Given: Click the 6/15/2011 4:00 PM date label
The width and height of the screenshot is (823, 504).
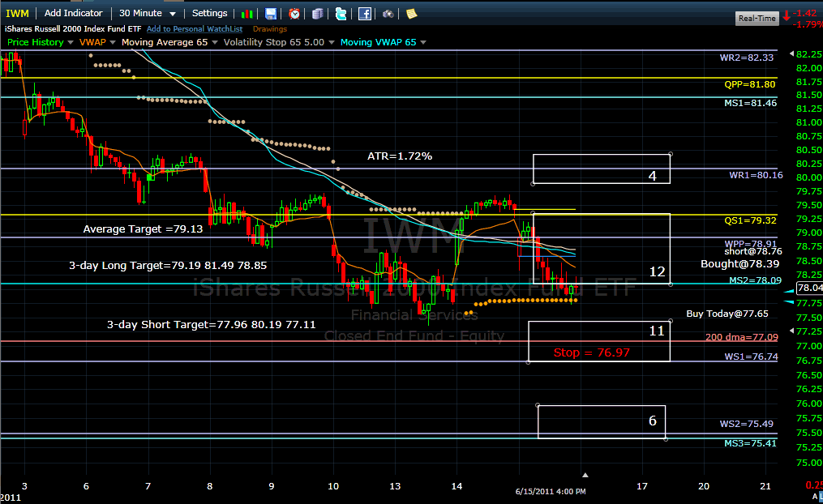Looking at the screenshot, I should tap(551, 491).
